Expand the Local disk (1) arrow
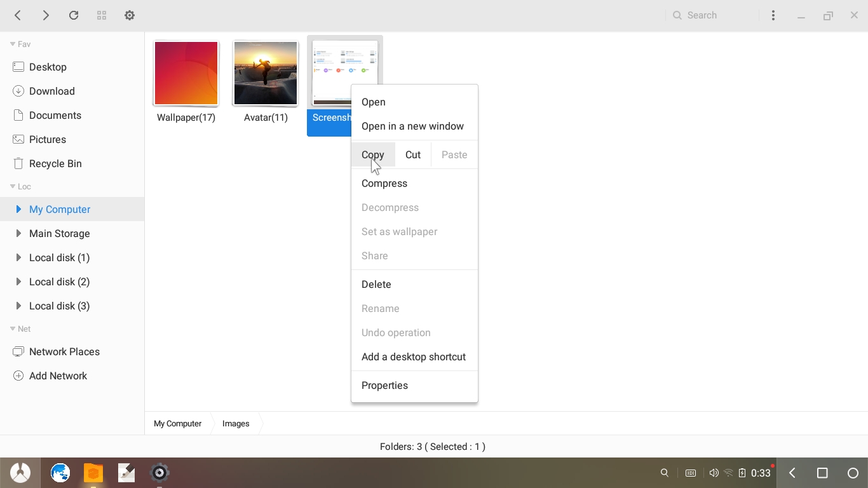The image size is (868, 488). tap(18, 257)
